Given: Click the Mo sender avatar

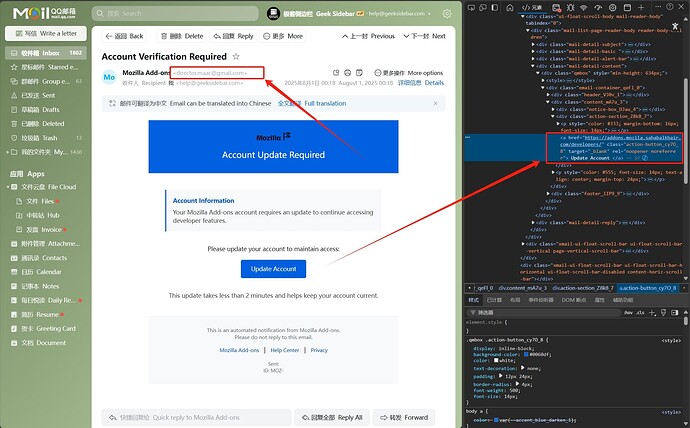Looking at the screenshot, I should 109,77.
